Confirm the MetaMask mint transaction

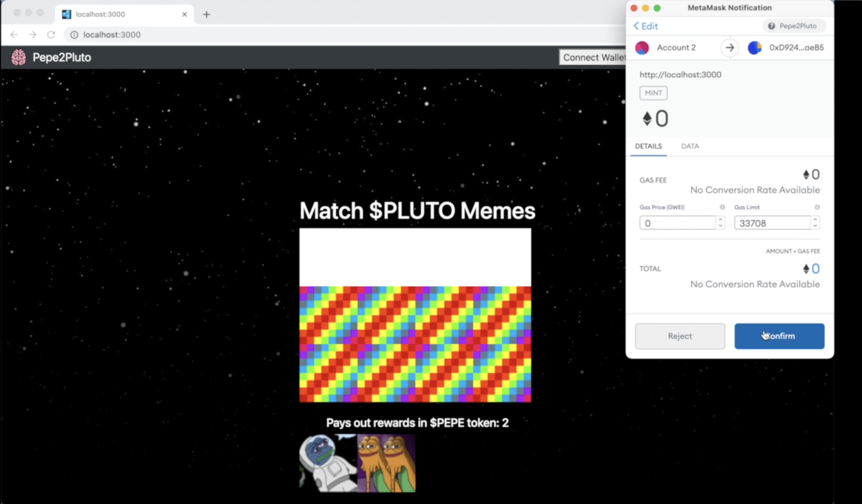[x=779, y=336]
